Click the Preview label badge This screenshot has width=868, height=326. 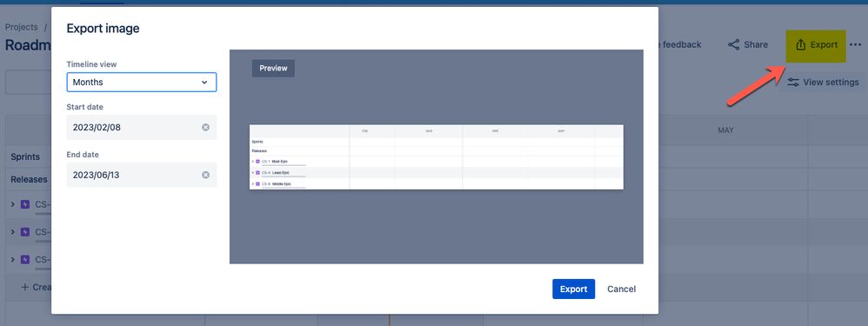click(x=273, y=68)
